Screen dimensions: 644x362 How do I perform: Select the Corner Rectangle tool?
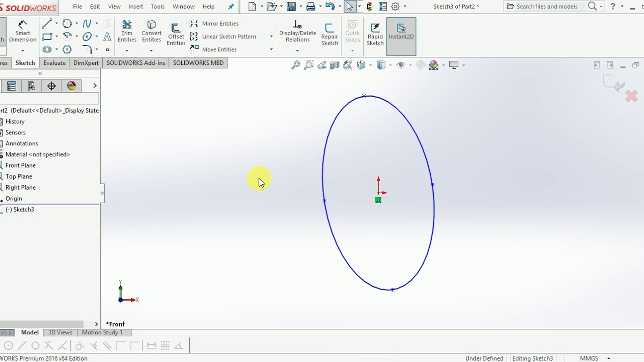click(x=47, y=36)
